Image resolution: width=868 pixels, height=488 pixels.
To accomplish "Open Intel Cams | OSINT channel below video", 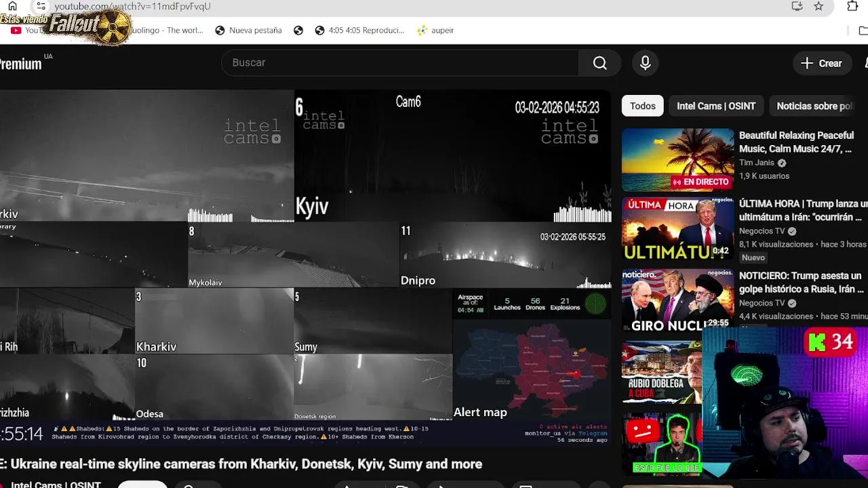I will click(56, 485).
